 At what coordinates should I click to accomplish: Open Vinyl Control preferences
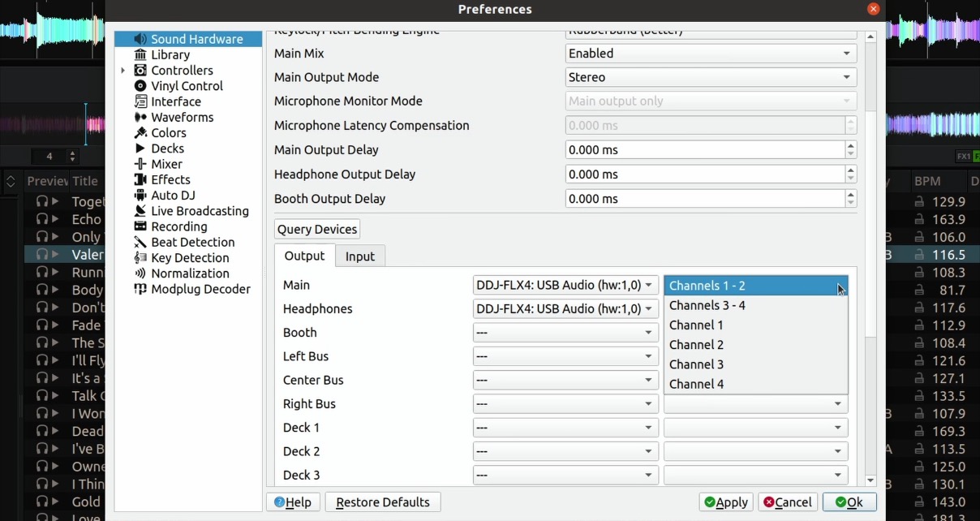click(x=178, y=85)
